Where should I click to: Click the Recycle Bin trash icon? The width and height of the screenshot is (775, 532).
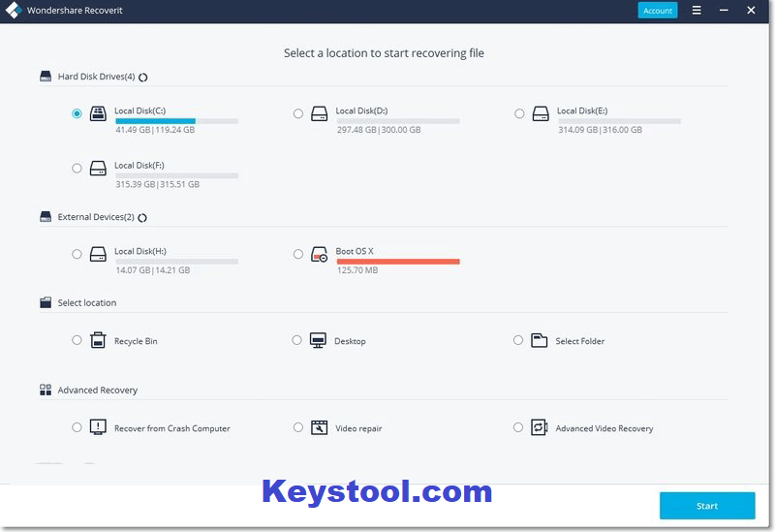point(98,340)
